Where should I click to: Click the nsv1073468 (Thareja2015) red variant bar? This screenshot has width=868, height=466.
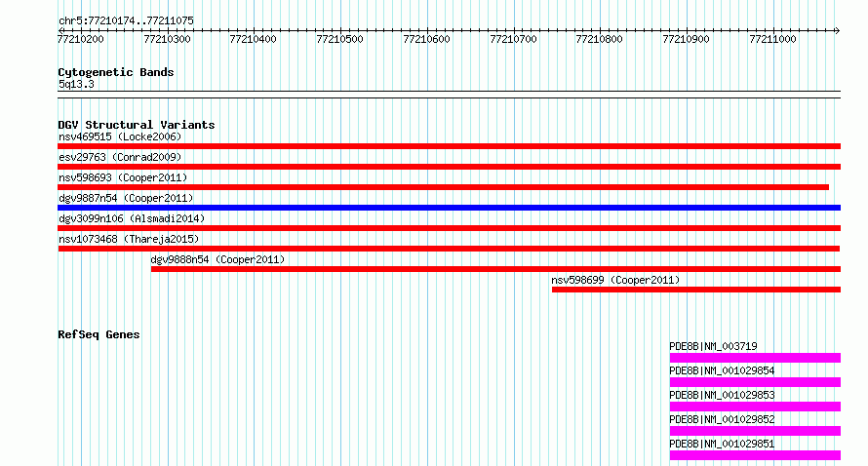pyautogui.click(x=449, y=249)
